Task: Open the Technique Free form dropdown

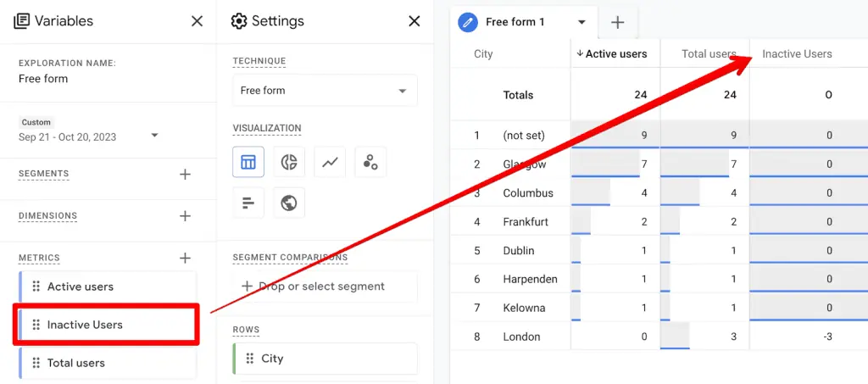Action: click(325, 90)
